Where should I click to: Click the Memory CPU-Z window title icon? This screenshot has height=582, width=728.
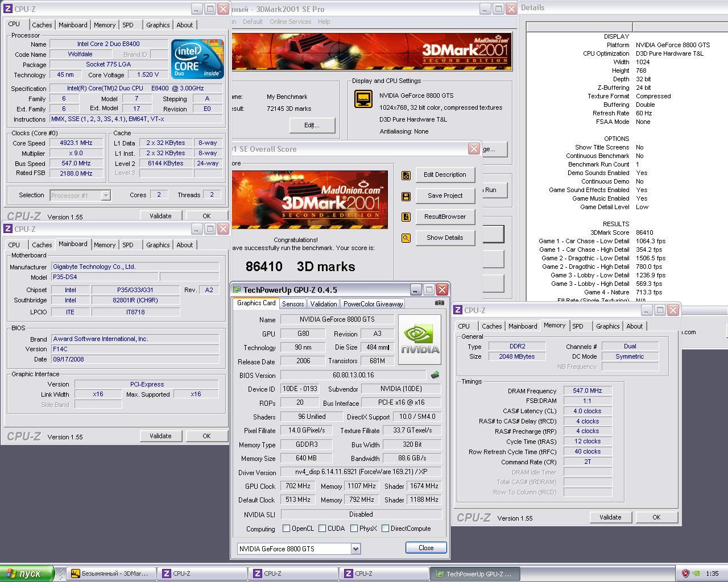click(458, 310)
